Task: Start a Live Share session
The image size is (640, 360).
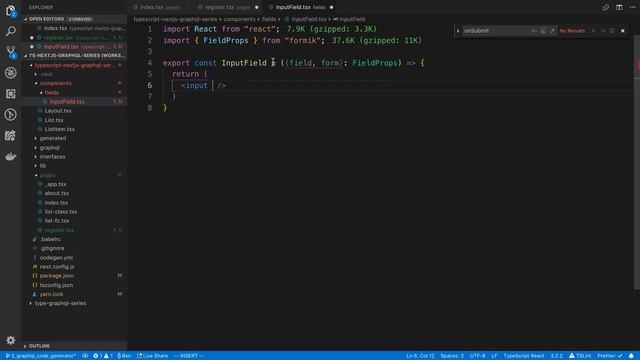Action: click(152, 356)
